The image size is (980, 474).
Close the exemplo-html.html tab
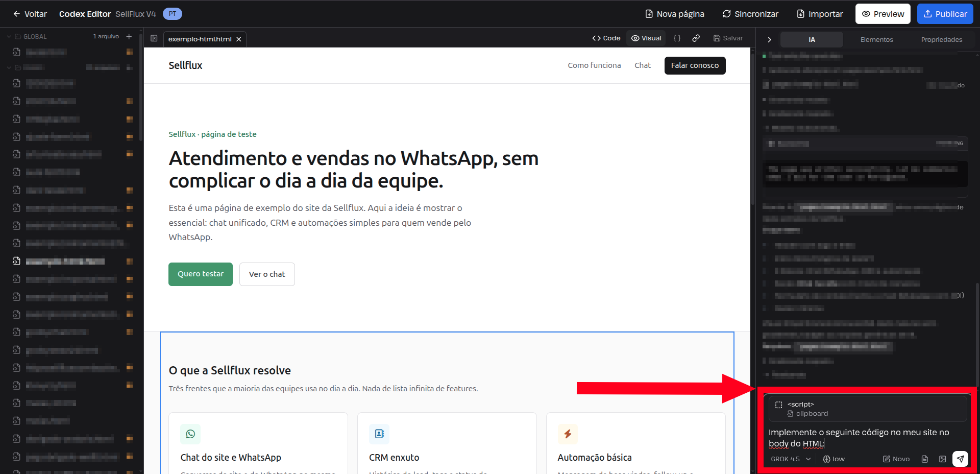click(x=238, y=39)
